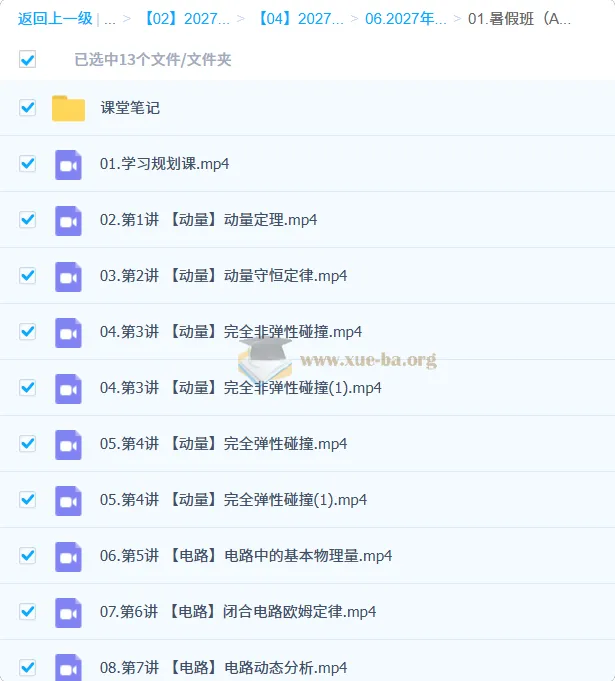
Task: Click video icon for 04.第3讲 完全非弹性碰撞(1).mp4
Action: 68,389
